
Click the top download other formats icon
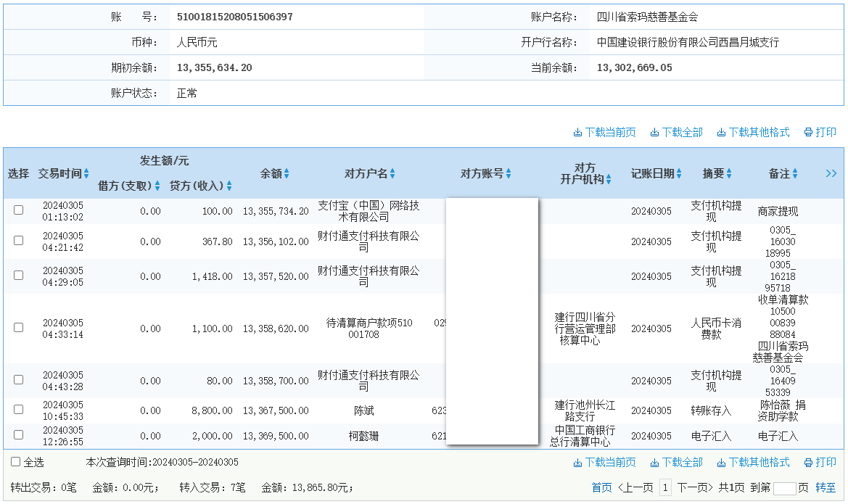[x=721, y=133]
